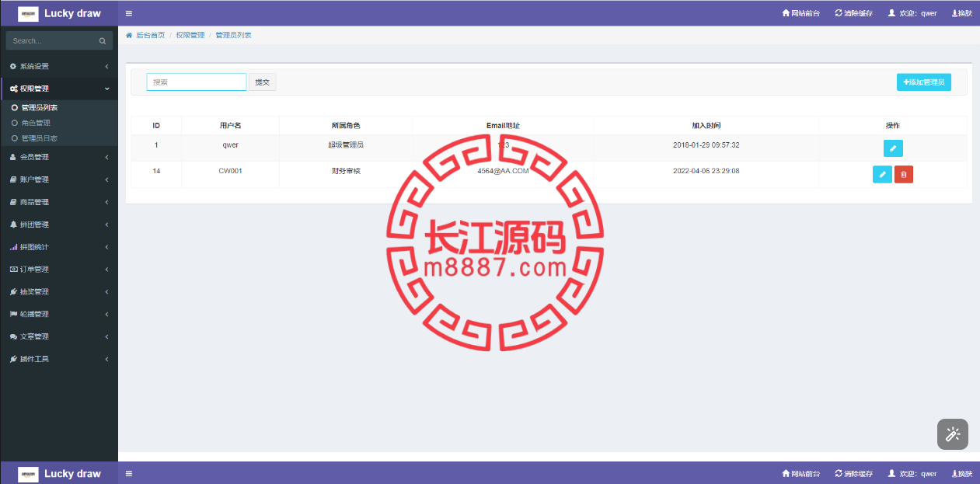Edit administrator CW001 with pencil button
This screenshot has height=484, width=980.
(882, 174)
